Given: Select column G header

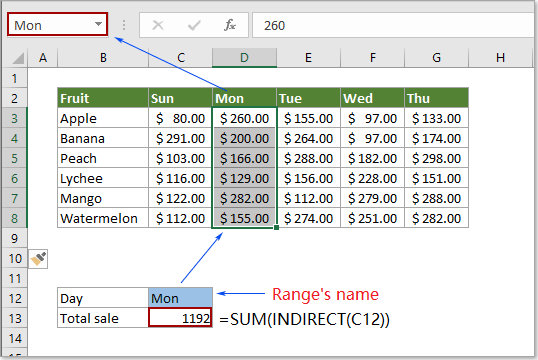Looking at the screenshot, I should 436,58.
